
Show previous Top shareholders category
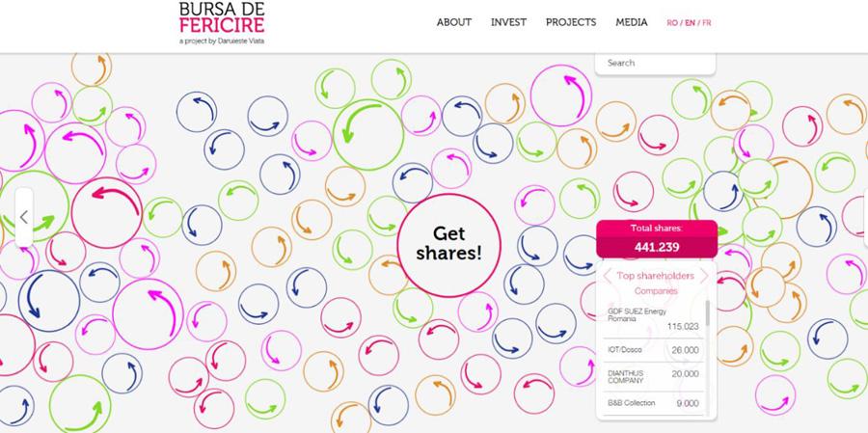(x=608, y=275)
